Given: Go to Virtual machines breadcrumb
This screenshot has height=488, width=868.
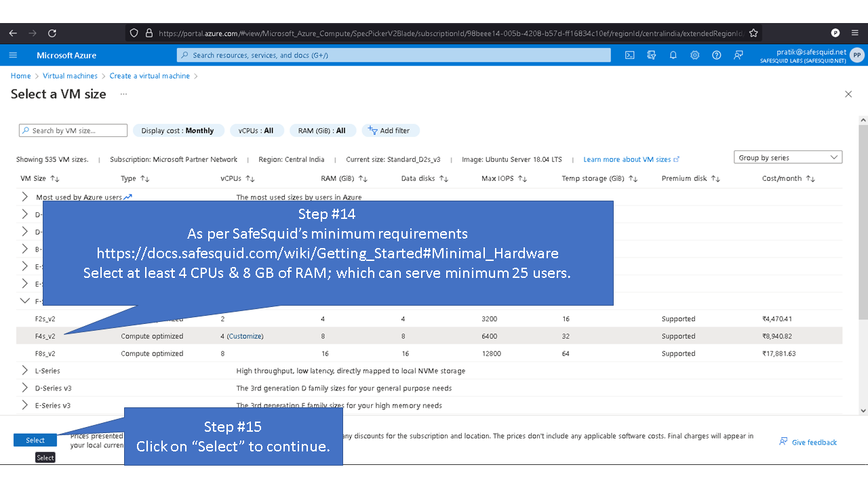Looking at the screenshot, I should pyautogui.click(x=70, y=76).
